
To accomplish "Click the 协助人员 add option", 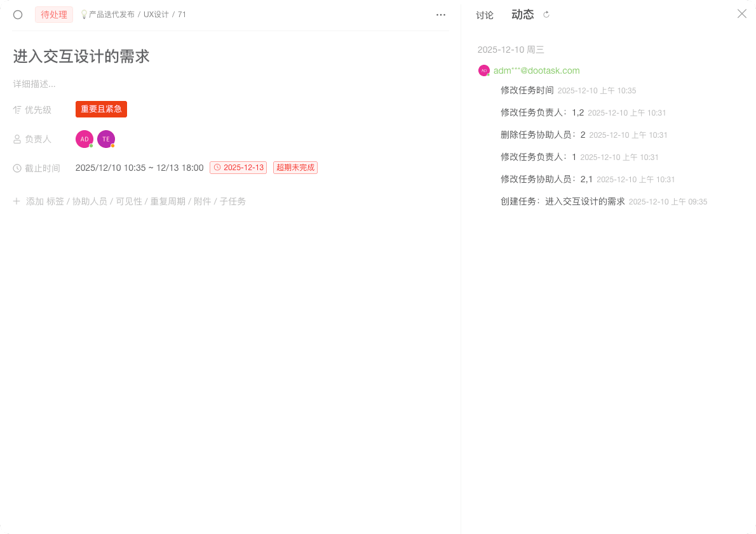I will [90, 201].
